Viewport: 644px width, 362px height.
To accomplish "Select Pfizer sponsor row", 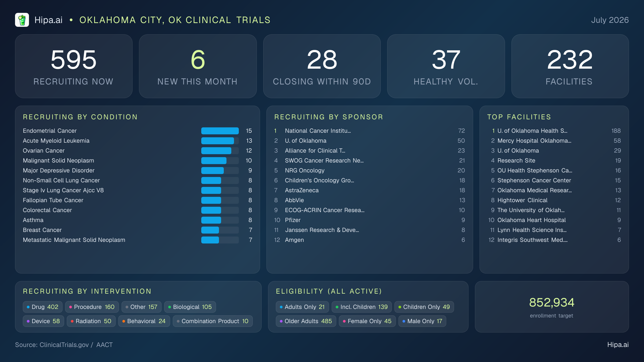I will (x=369, y=220).
